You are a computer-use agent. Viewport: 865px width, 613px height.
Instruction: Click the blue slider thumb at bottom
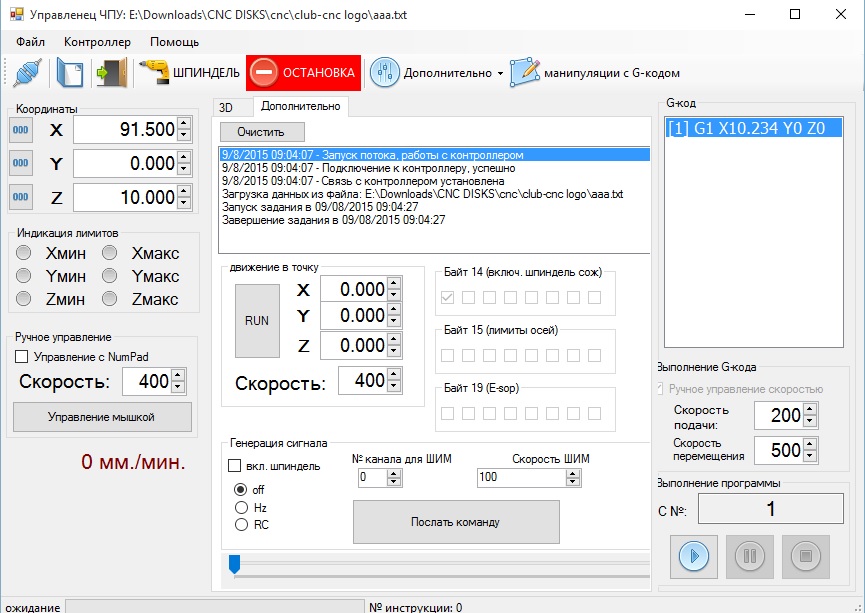[234, 564]
